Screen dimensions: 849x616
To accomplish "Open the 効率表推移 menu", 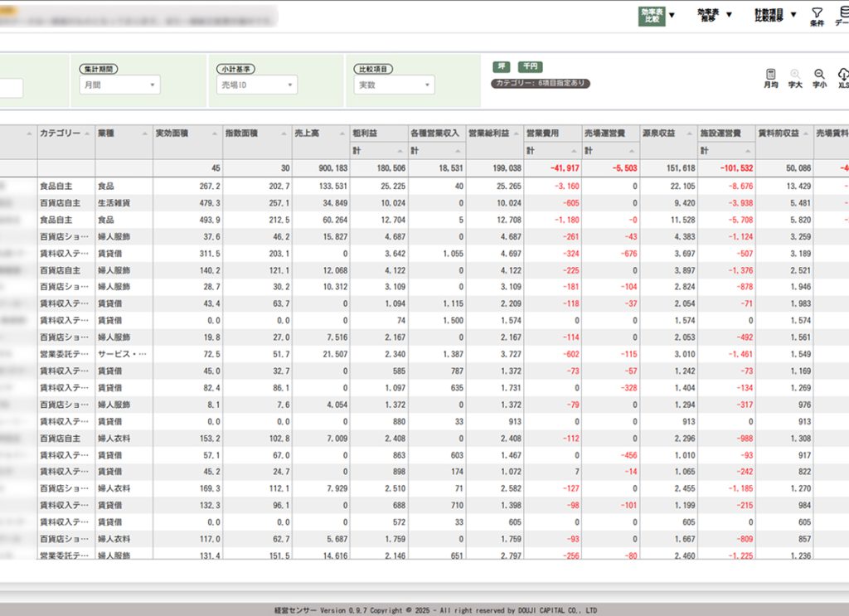I will (x=711, y=15).
